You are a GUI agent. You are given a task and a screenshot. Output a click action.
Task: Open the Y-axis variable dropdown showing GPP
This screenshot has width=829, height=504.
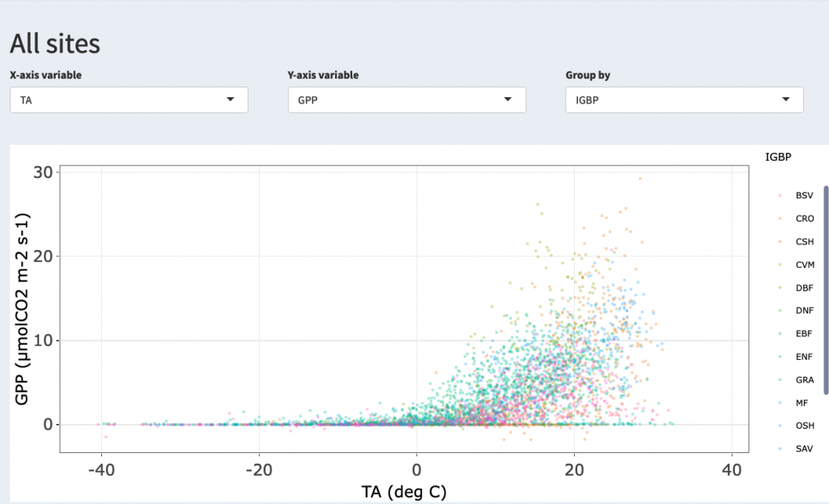click(x=405, y=100)
